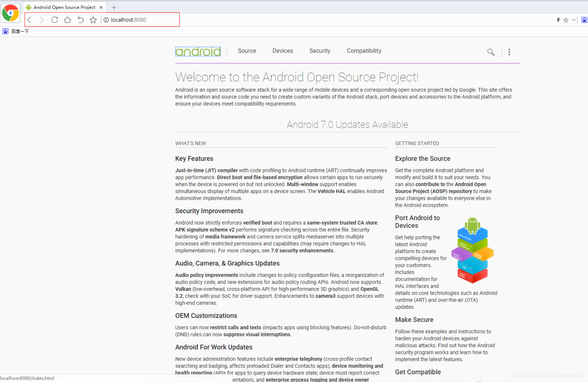Click the lightning bolt icon in toolbar
This screenshot has width=588, height=382.
(x=558, y=20)
